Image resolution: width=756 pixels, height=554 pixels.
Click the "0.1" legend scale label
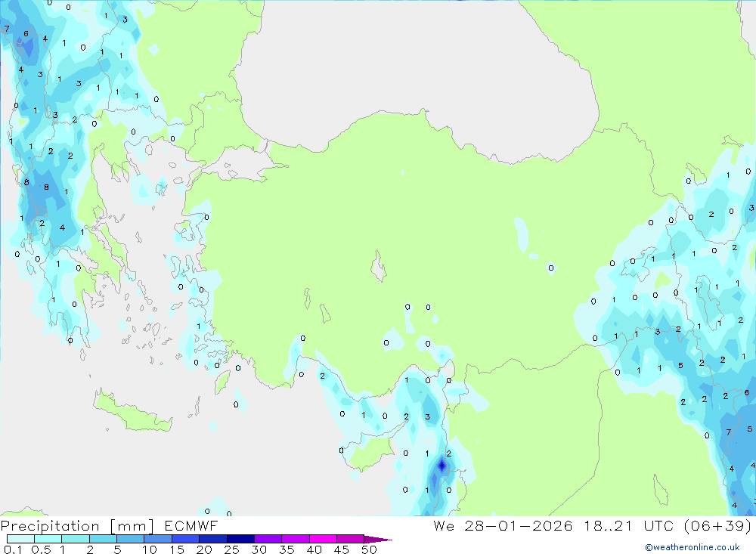click(13, 549)
